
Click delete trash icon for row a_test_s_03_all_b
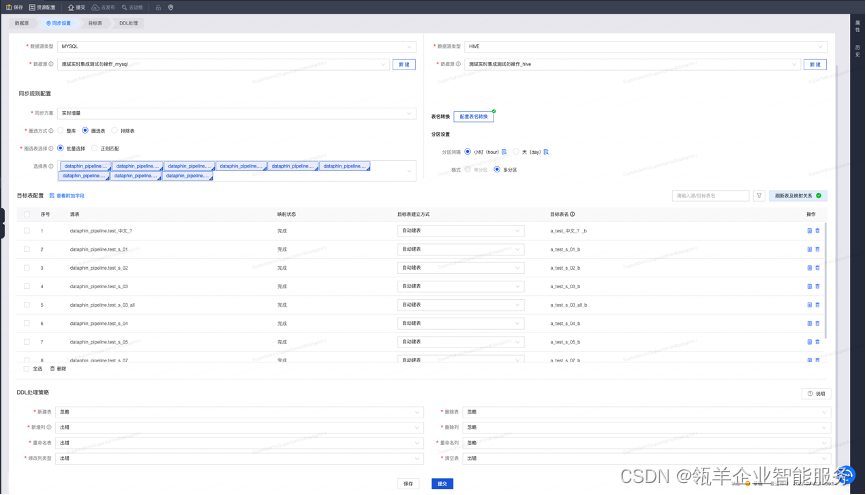pyautogui.click(x=817, y=304)
